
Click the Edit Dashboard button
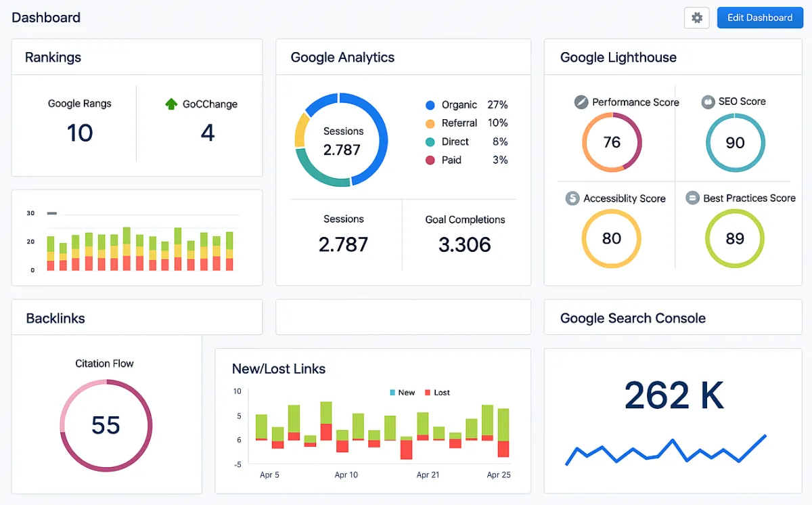click(760, 18)
